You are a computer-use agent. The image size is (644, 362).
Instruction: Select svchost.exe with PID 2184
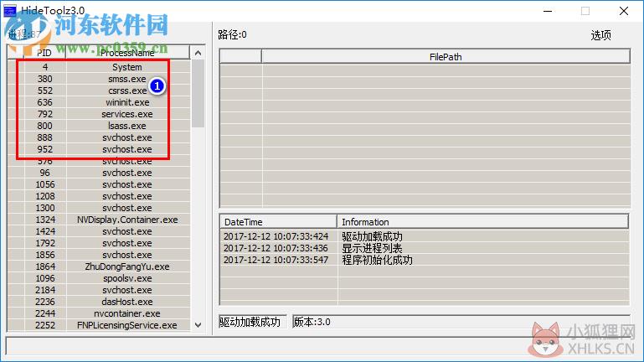point(99,290)
